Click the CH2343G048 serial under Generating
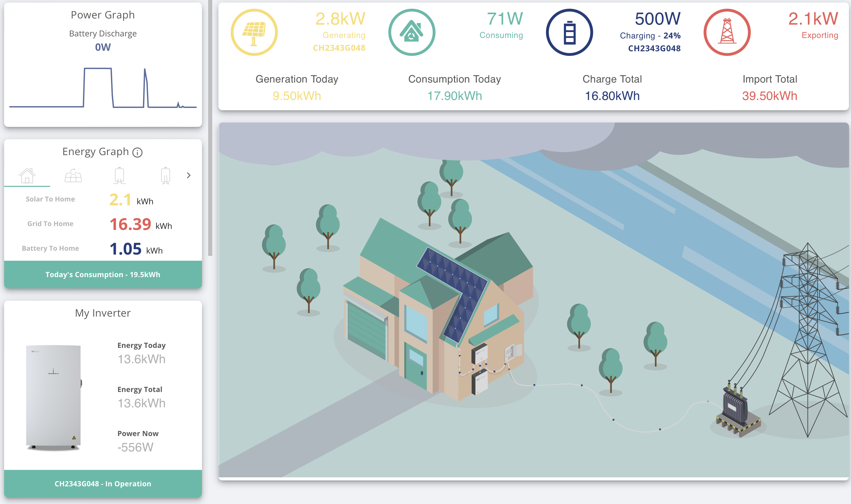 339,48
